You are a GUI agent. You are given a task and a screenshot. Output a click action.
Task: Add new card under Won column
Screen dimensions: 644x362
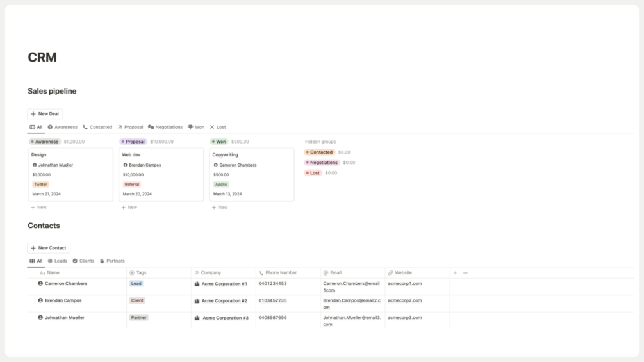pos(220,207)
